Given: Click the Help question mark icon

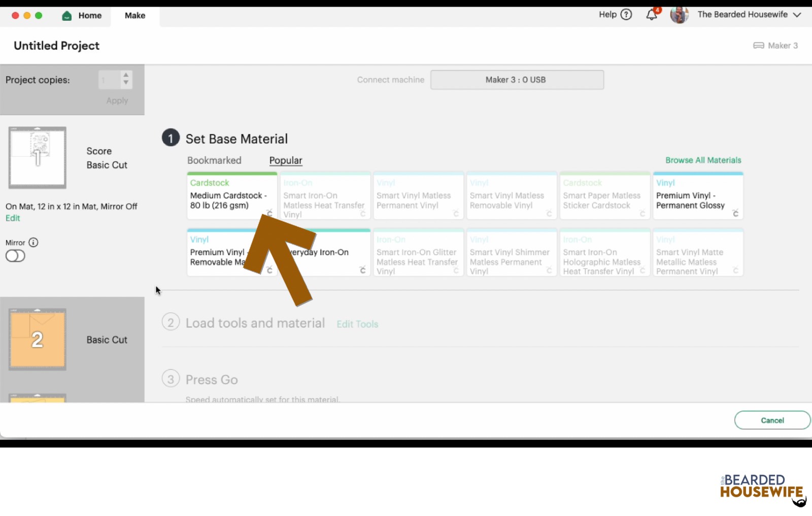Looking at the screenshot, I should pyautogui.click(x=627, y=15).
